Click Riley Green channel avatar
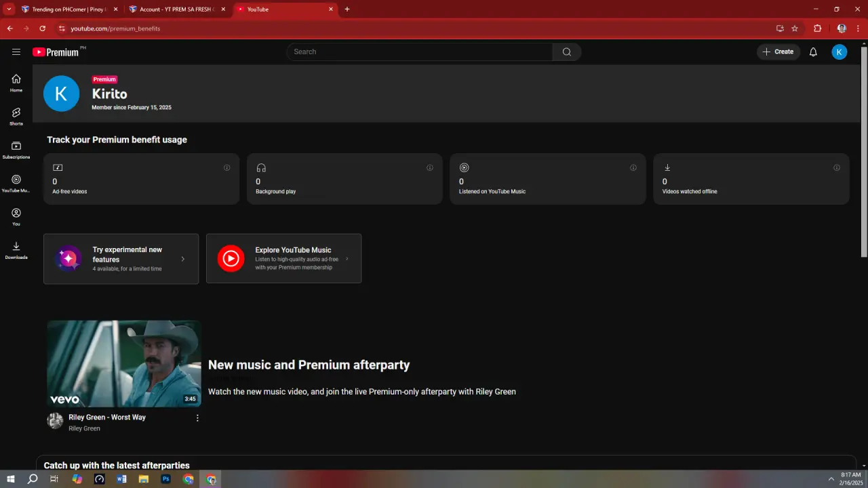Image resolution: width=868 pixels, height=488 pixels. tap(55, 421)
